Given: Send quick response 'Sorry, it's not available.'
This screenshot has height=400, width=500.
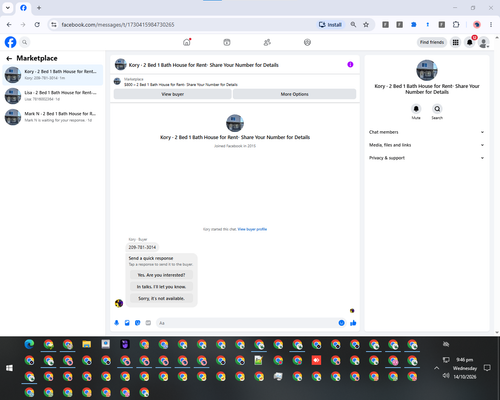Looking at the screenshot, I should [161, 298].
